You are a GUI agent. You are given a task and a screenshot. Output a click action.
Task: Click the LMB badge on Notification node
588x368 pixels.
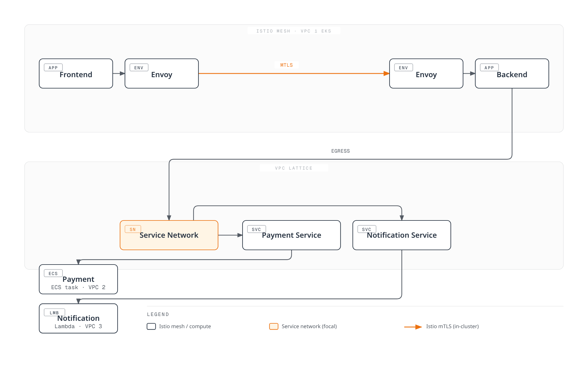(x=54, y=313)
